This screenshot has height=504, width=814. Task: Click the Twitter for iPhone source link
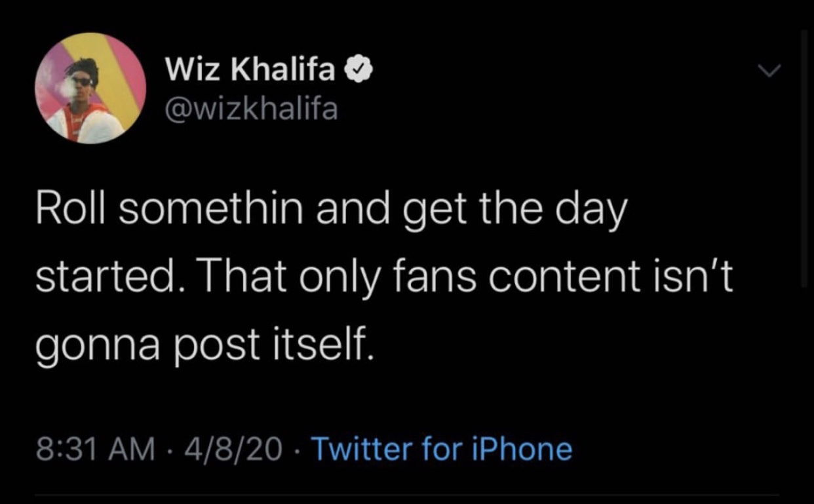point(441,450)
